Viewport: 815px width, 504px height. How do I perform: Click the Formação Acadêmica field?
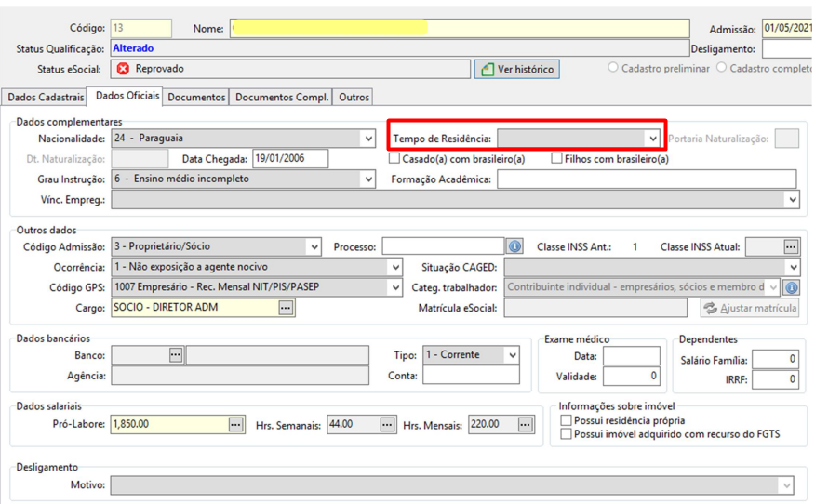pyautogui.click(x=647, y=179)
